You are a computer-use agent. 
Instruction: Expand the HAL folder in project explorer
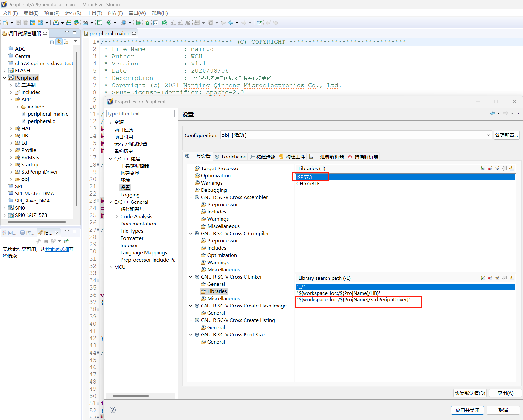[x=11, y=129]
